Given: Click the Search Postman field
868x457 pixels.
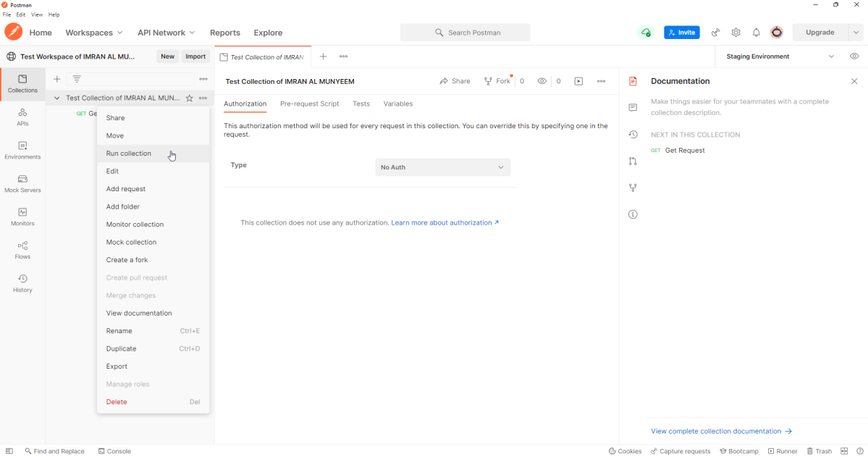Looking at the screenshot, I should pyautogui.click(x=465, y=33).
